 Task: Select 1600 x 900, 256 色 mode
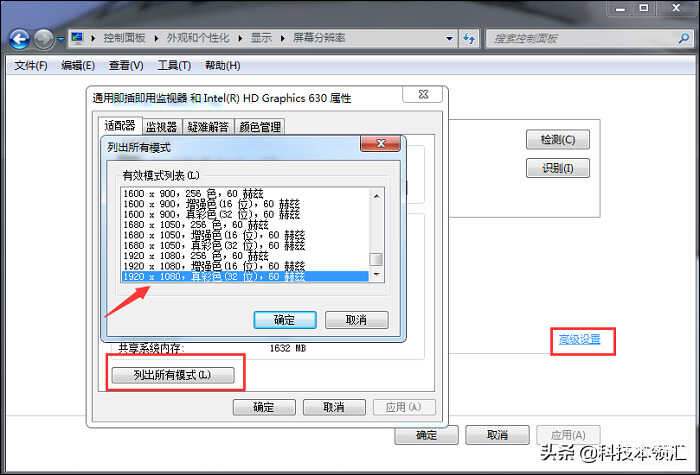coord(245,194)
